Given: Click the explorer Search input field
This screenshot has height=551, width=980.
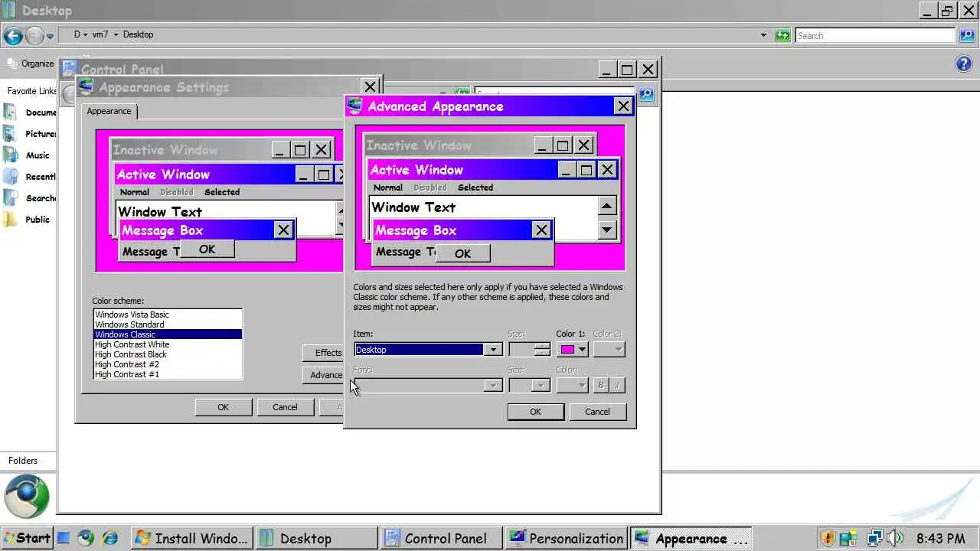Looking at the screenshot, I should pos(874,35).
